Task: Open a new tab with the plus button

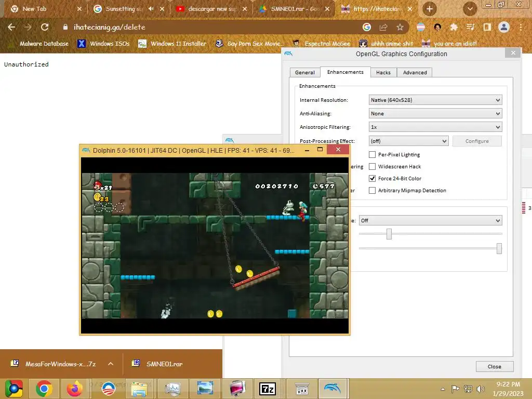Action: tap(430, 9)
